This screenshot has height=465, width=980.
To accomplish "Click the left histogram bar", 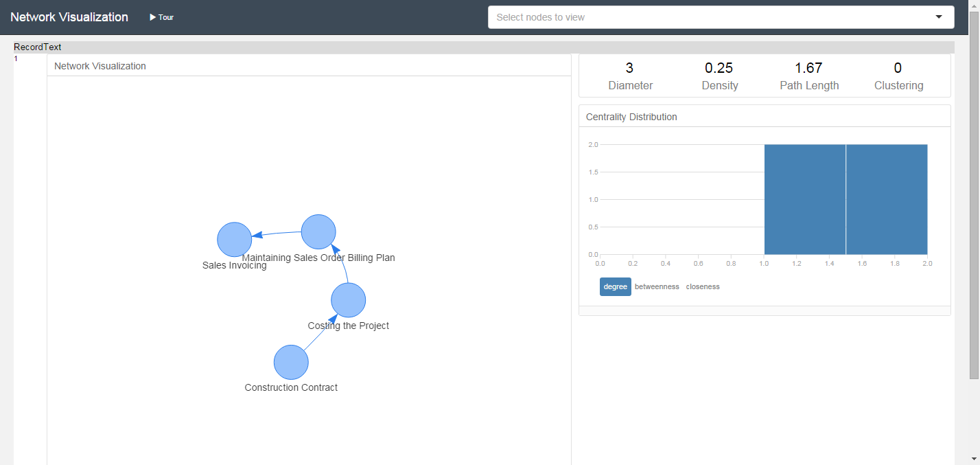I will 804,199.
